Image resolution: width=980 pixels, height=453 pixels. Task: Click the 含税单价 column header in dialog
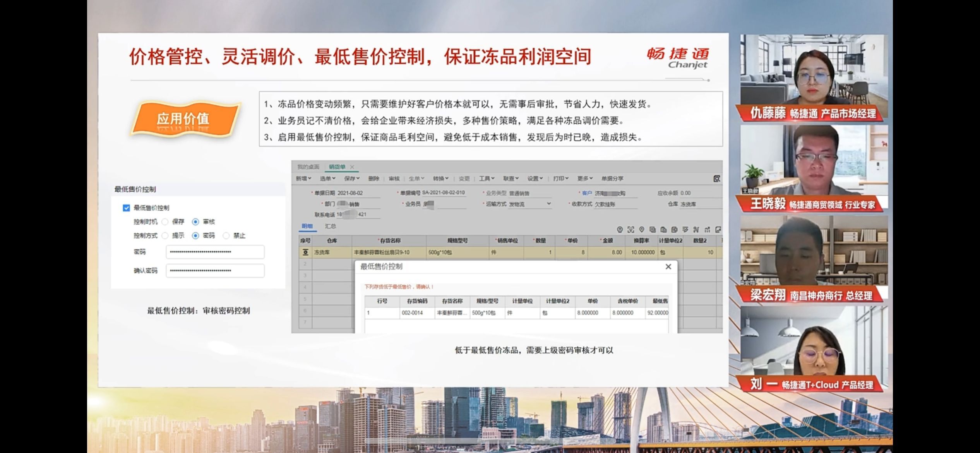tap(627, 301)
